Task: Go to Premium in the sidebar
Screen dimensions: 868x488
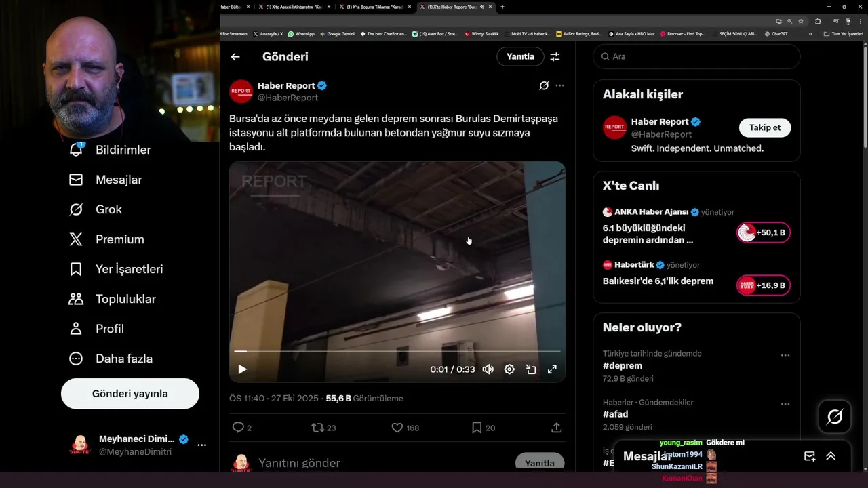Action: point(106,239)
